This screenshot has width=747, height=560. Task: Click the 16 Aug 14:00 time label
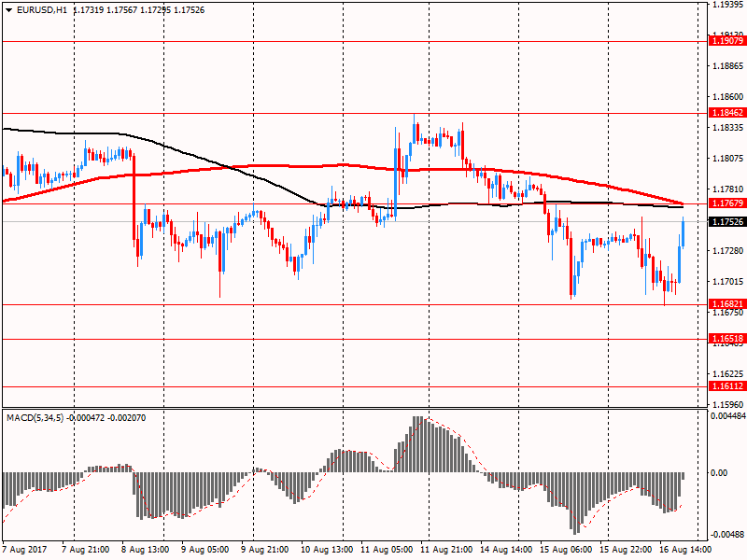tap(685, 550)
